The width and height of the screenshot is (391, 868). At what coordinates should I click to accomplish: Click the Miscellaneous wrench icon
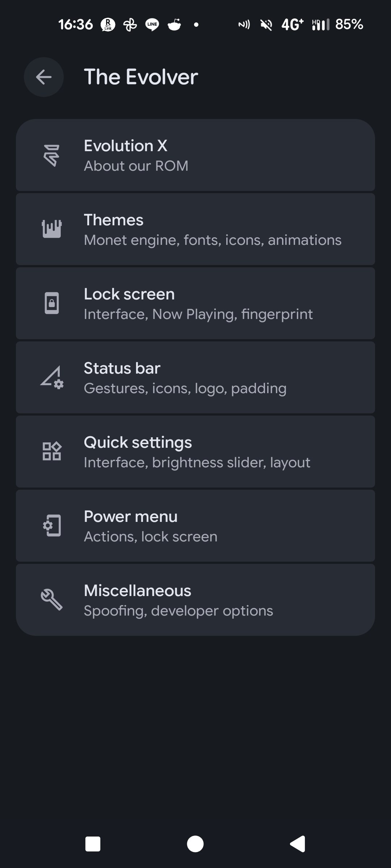tap(52, 600)
